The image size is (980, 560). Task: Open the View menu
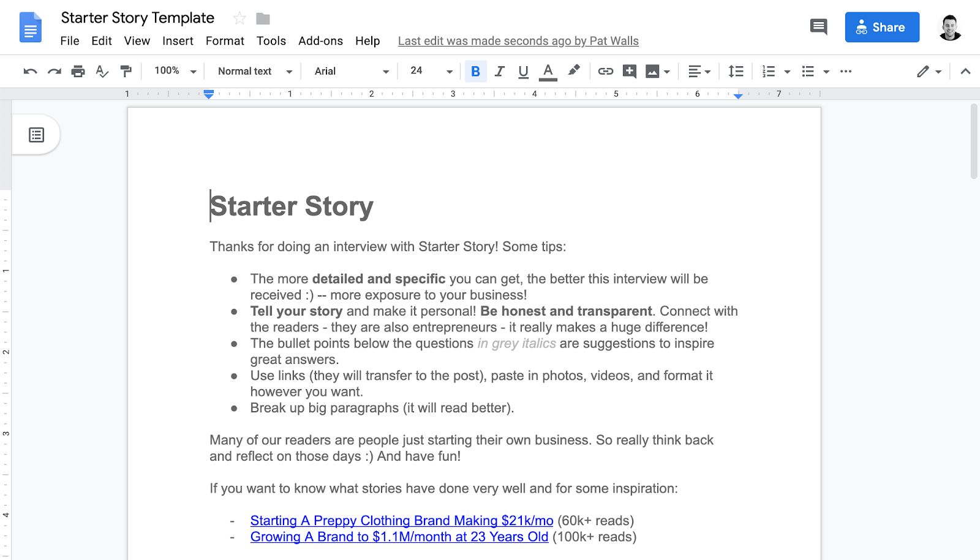coord(137,41)
